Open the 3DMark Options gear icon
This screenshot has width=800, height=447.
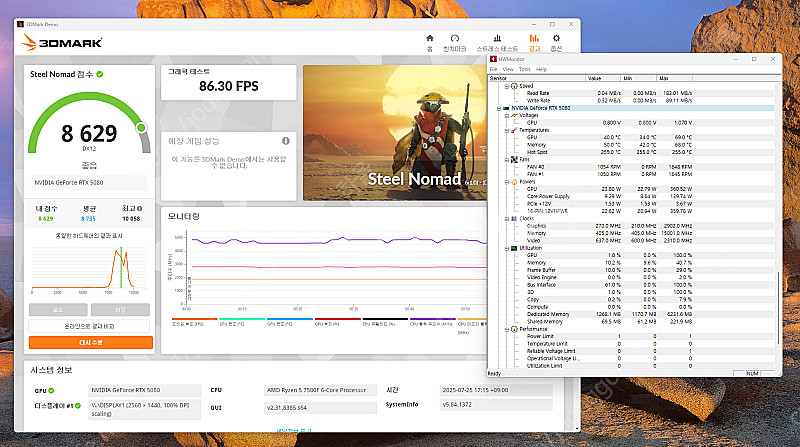556,38
